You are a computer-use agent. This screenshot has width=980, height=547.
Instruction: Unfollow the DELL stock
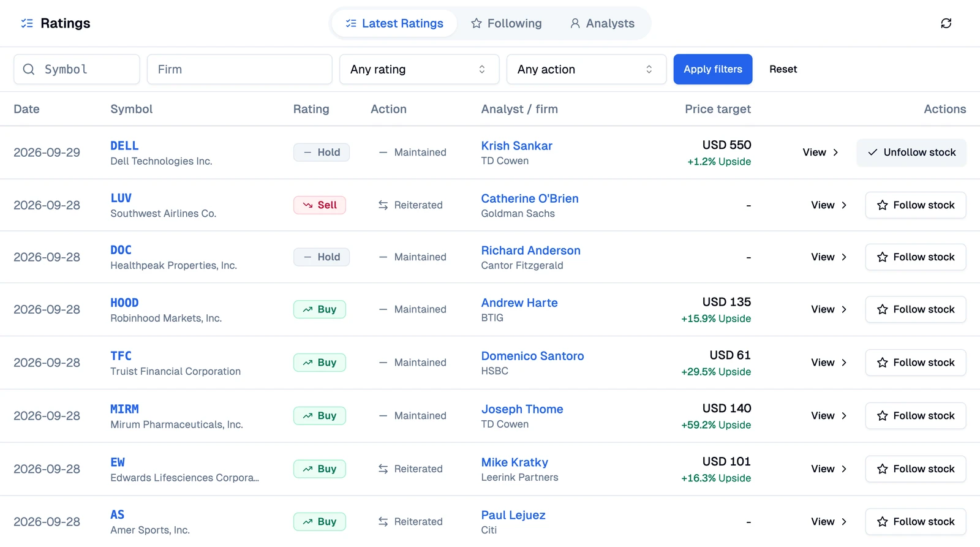pyautogui.click(x=911, y=153)
